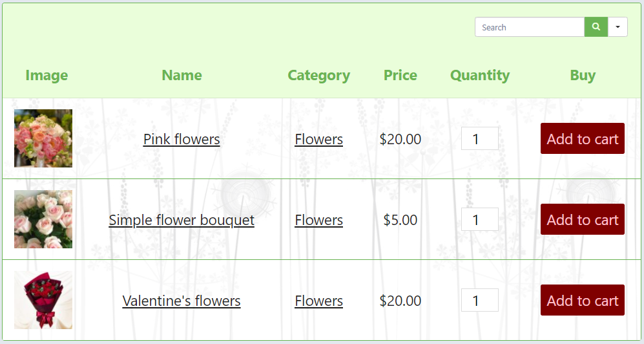Open the search options dropdown caret

click(618, 27)
